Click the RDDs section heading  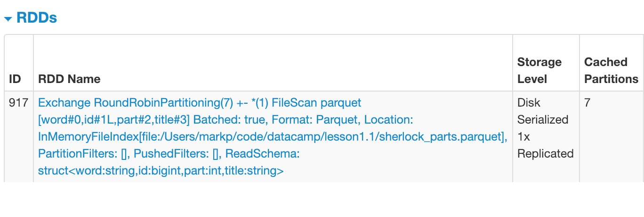coord(37,18)
